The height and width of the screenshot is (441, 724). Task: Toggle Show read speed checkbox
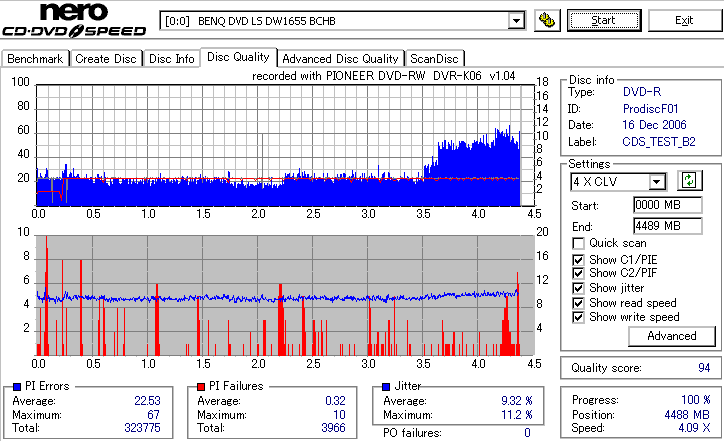click(x=578, y=303)
